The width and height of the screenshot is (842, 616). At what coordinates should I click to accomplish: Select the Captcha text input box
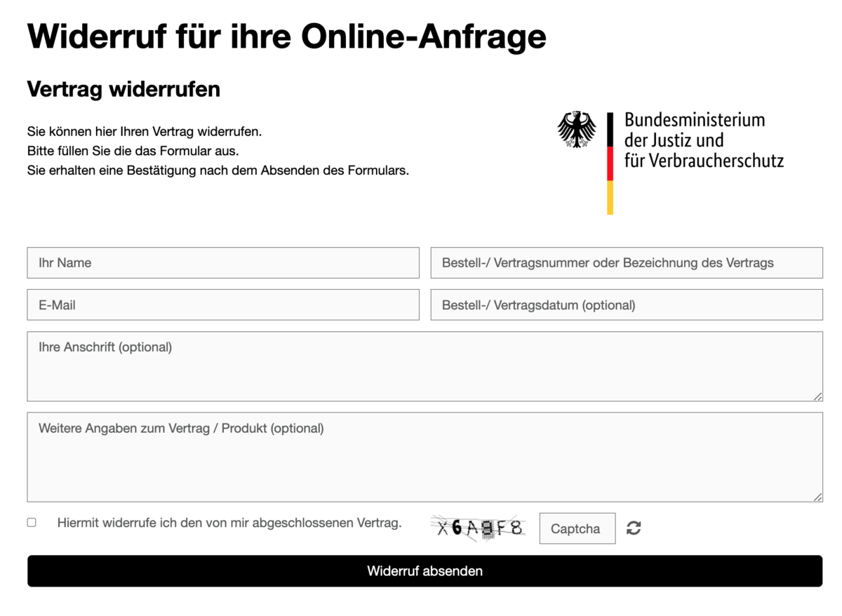(577, 528)
